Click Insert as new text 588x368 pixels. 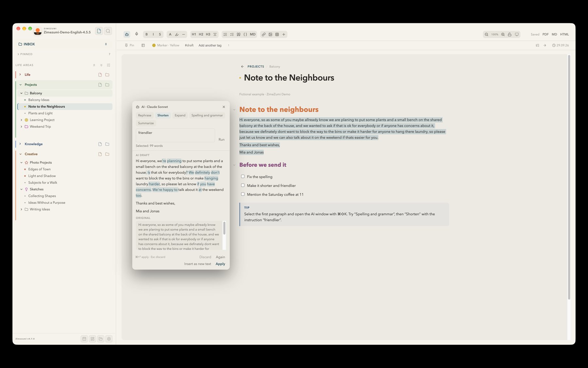coord(198,264)
